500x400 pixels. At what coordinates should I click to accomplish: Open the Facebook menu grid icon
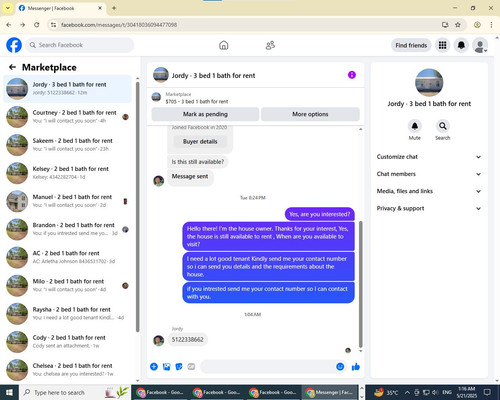(x=442, y=45)
